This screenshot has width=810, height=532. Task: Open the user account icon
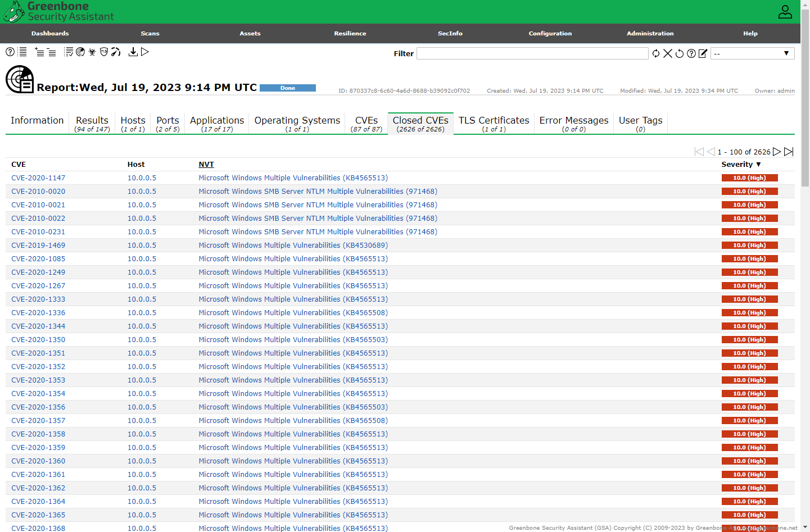point(785,12)
